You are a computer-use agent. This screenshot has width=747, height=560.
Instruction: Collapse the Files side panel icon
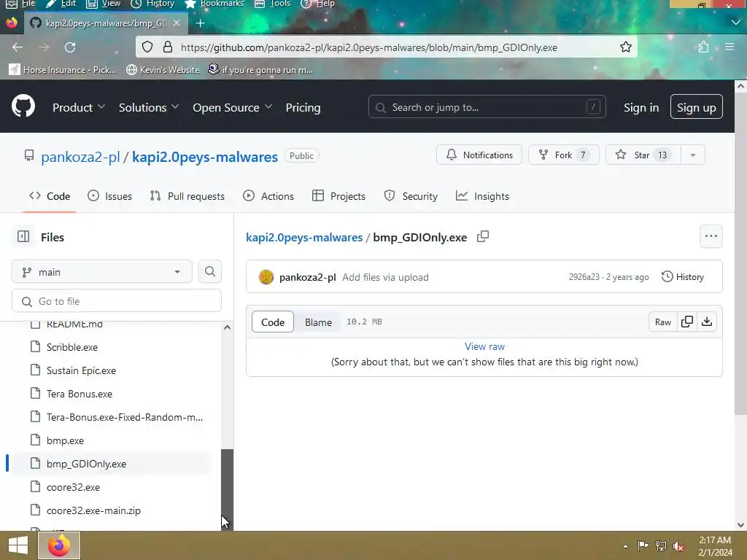[x=23, y=237]
